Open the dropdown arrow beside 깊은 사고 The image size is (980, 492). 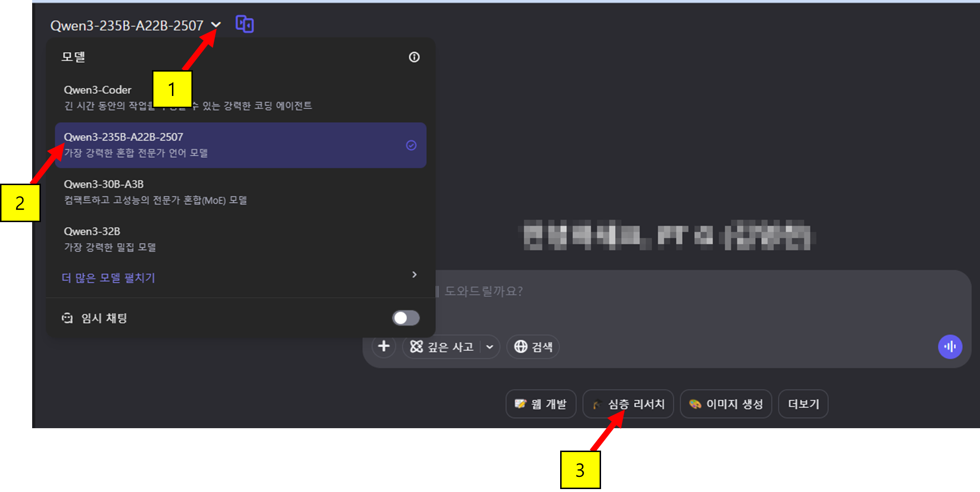(x=490, y=347)
